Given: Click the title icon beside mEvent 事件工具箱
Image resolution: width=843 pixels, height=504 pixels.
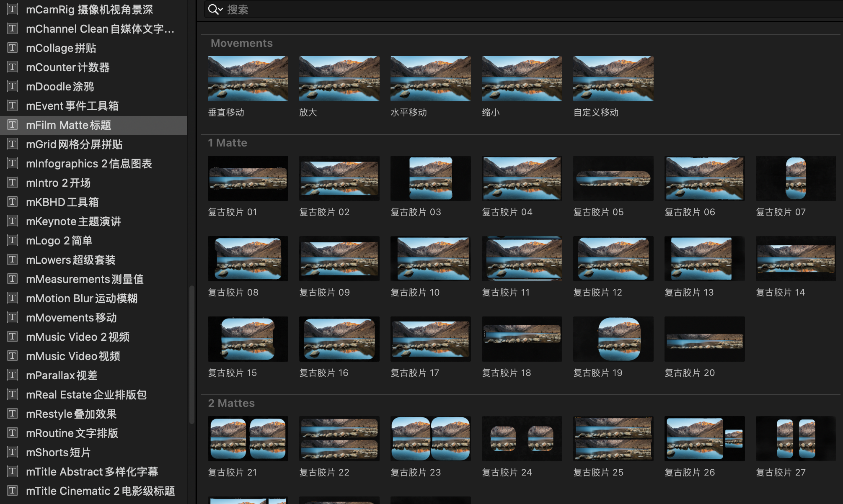Looking at the screenshot, I should click(13, 105).
